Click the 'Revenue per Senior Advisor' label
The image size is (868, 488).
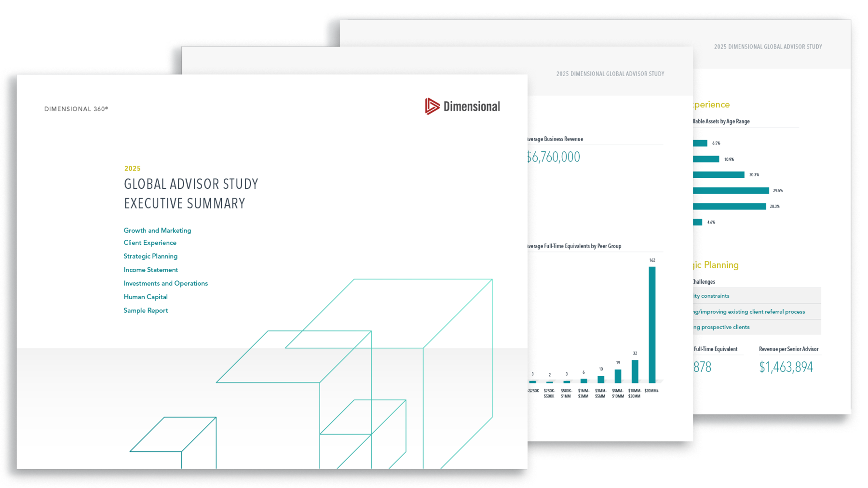(789, 349)
